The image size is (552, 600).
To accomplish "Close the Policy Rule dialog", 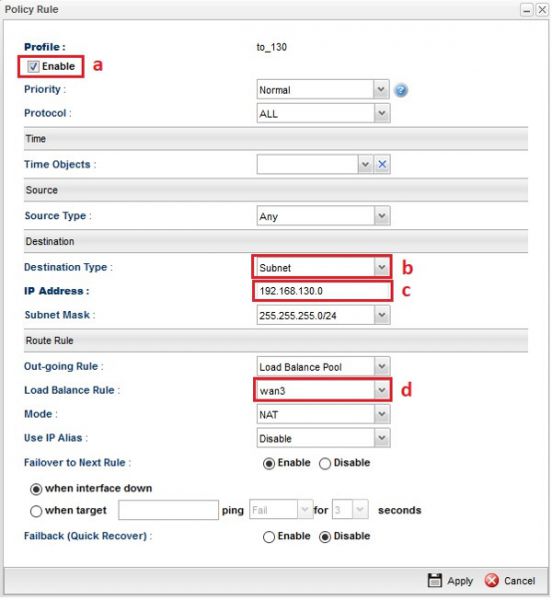I will point(542,10).
